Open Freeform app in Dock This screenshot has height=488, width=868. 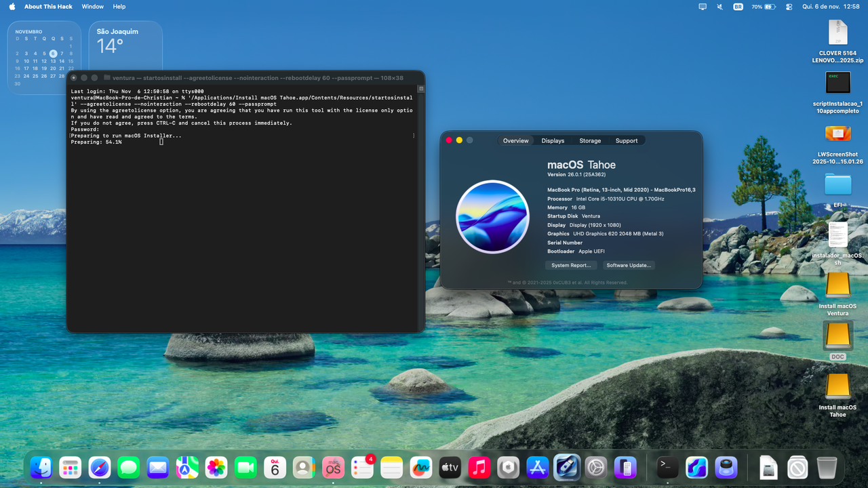coord(420,467)
